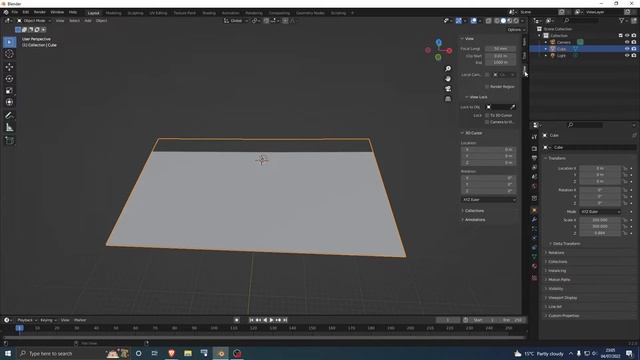Expand the Custom Properties panel
This screenshot has width=640, height=360.
click(x=562, y=316)
